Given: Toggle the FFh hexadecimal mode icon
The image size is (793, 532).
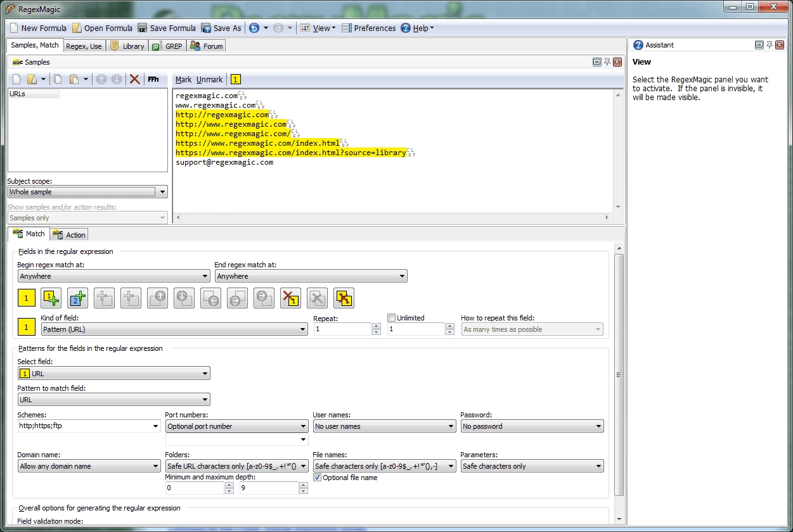Looking at the screenshot, I should [x=153, y=79].
